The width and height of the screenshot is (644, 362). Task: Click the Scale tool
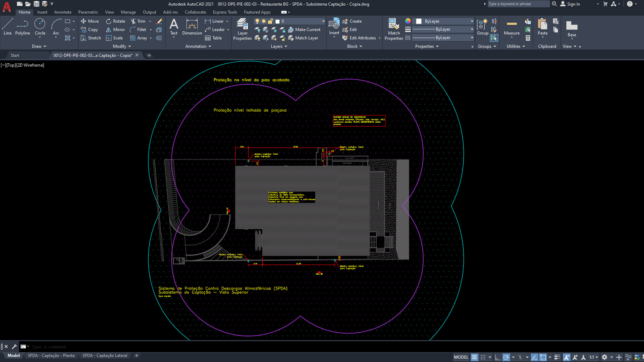114,38
